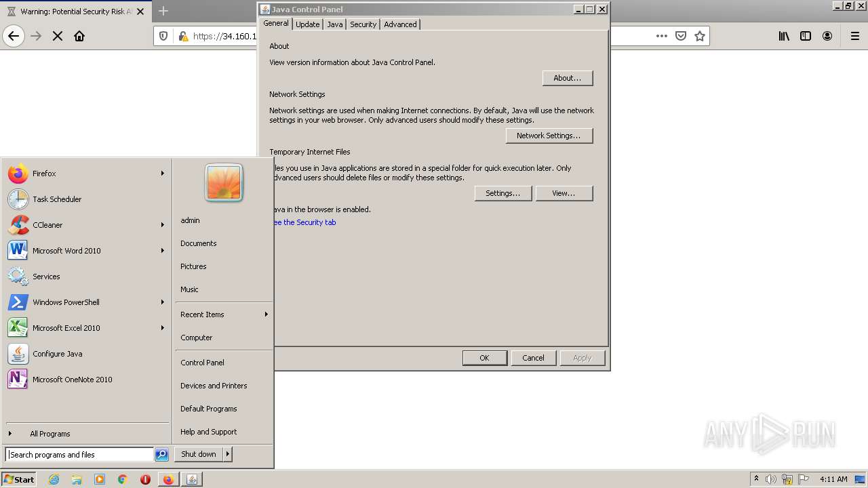Open Firefox account icon
Viewport: 868px width, 488px height.
pos(827,36)
